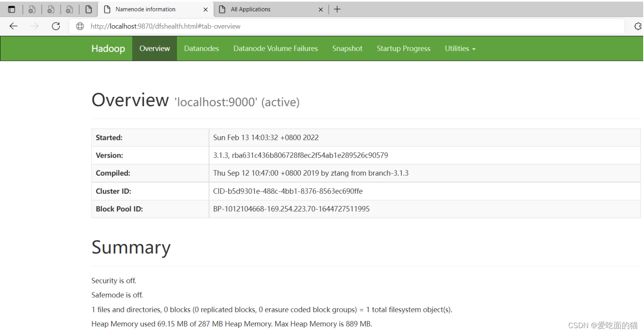Select the version value 3.1.3 hash
Viewport: 644px width, 333px height.
(x=301, y=156)
